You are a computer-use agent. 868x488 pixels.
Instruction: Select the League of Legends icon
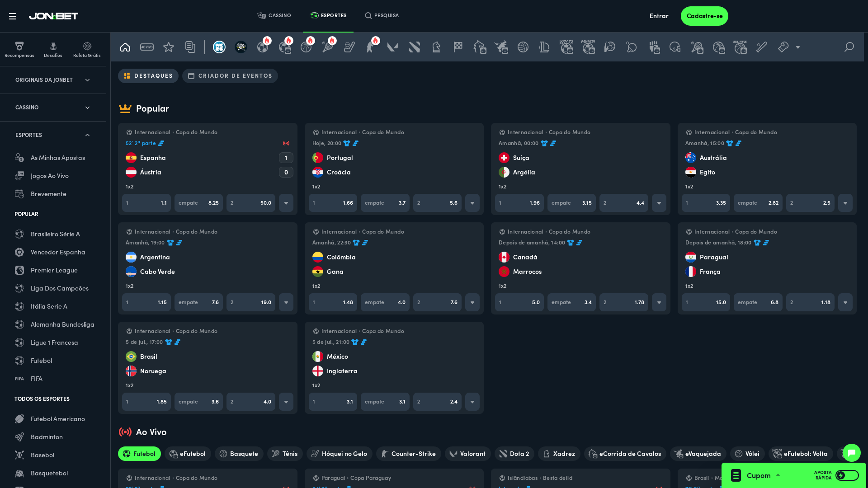click(545, 47)
